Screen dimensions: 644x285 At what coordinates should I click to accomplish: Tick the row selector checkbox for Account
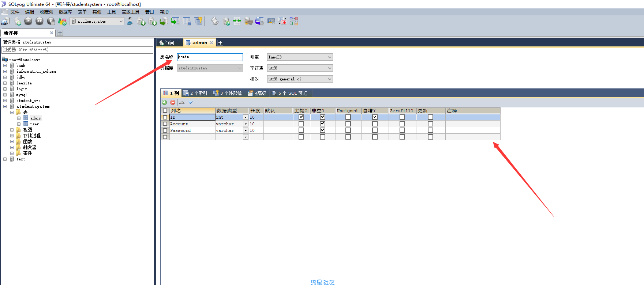pyautogui.click(x=165, y=124)
